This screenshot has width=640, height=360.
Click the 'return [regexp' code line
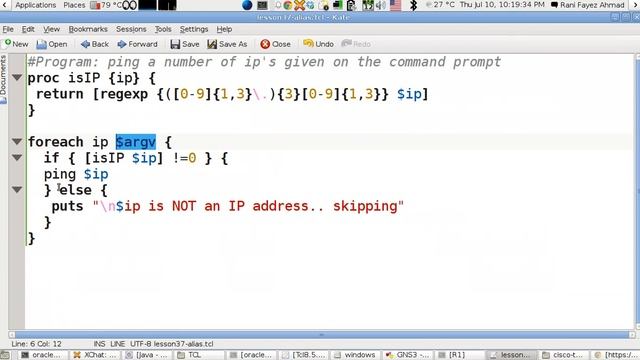[232, 94]
